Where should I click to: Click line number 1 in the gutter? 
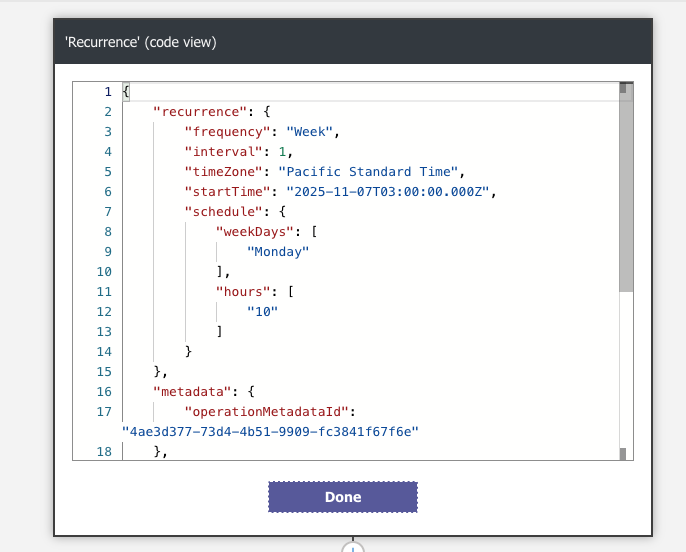(108, 92)
